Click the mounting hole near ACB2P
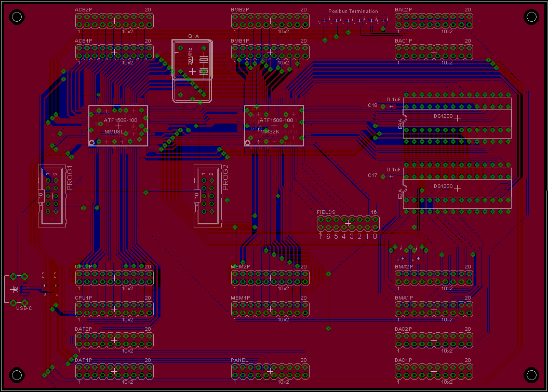Image resolution: width=548 pixels, height=392 pixels. click(x=17, y=17)
